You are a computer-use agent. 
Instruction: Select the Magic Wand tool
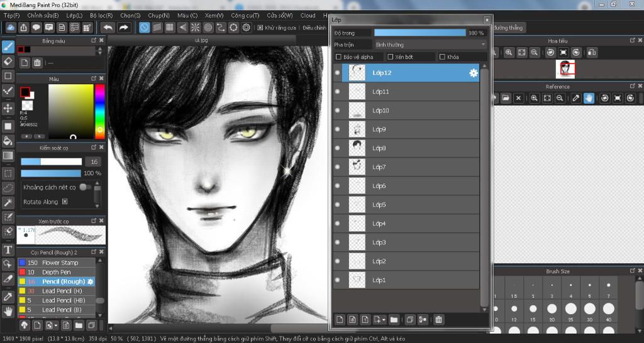pyautogui.click(x=8, y=202)
